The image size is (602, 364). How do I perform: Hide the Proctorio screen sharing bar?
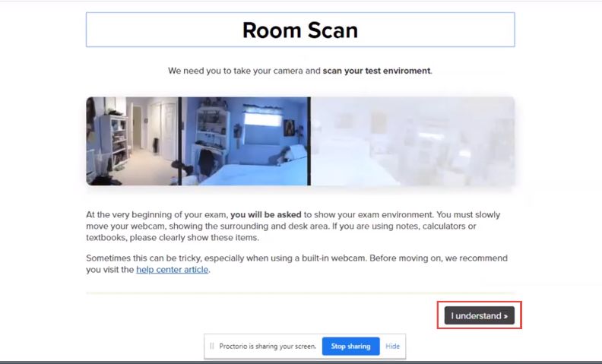click(x=392, y=346)
